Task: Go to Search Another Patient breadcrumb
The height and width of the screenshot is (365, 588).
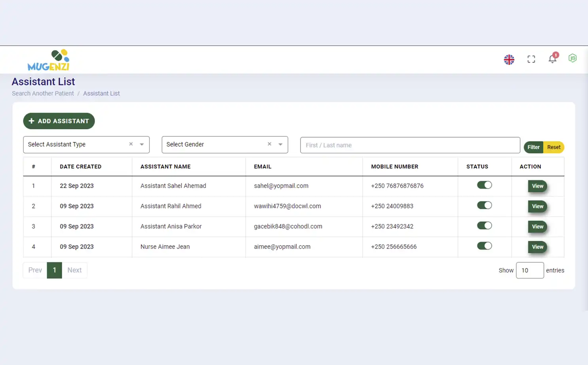Action: click(x=43, y=93)
